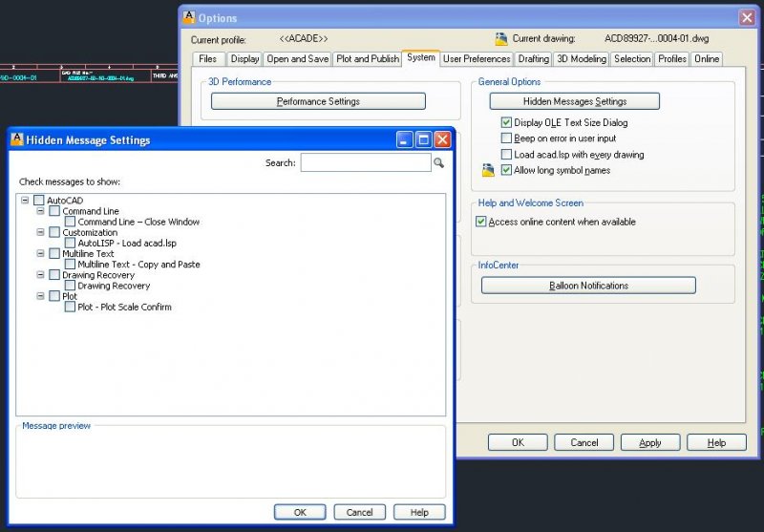Click the AutoCAD icon in the Hidden Message Settings title bar
The width and height of the screenshot is (764, 532).
17,139
